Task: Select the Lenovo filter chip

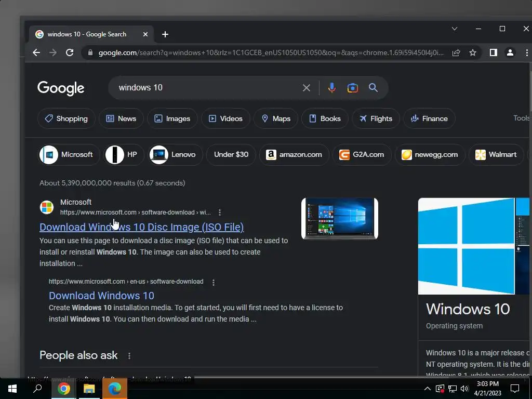Action: coord(176,155)
